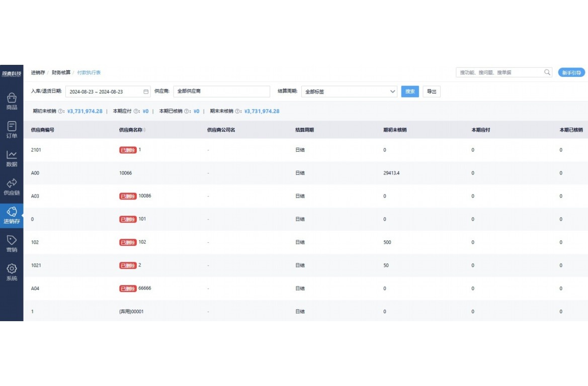This screenshot has width=588, height=386.
Task: Click 进销存 in the breadcrumb
Action: 38,73
